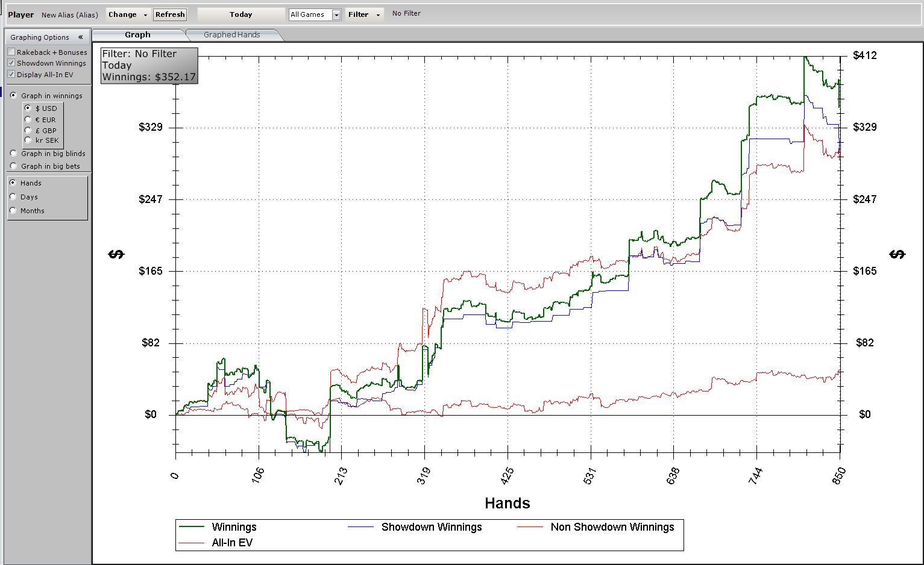The height and width of the screenshot is (565, 924).
Task: Select the Graph tab
Action: click(x=137, y=35)
